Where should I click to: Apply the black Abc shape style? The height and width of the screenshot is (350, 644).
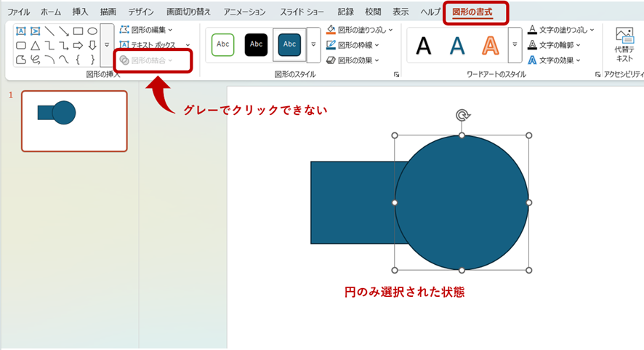click(256, 44)
